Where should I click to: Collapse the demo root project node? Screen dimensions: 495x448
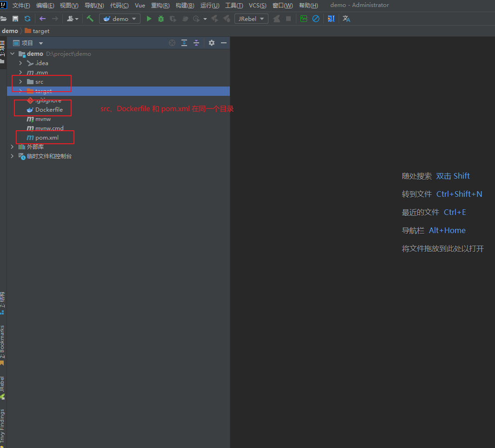13,53
